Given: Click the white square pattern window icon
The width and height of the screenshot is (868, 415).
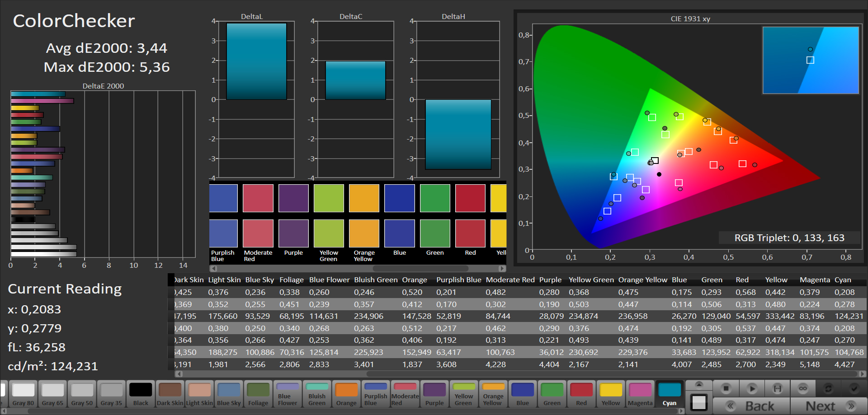Looking at the screenshot, I should (x=699, y=402).
